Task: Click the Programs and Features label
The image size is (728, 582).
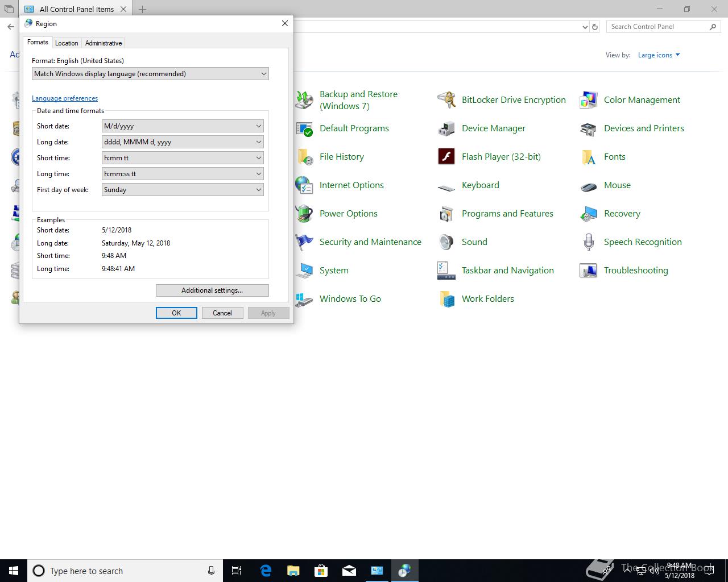Action: click(507, 214)
